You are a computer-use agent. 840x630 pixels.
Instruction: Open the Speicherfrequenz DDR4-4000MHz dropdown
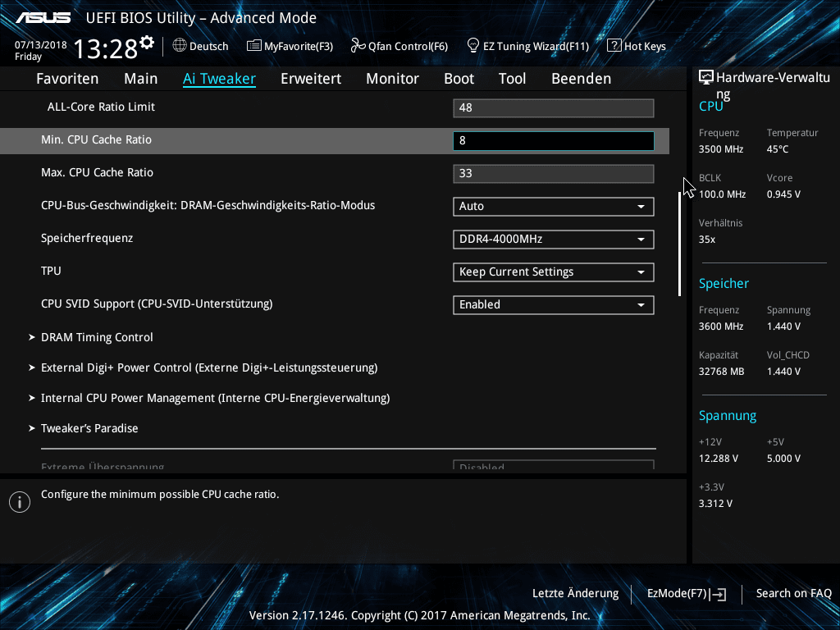coord(554,239)
